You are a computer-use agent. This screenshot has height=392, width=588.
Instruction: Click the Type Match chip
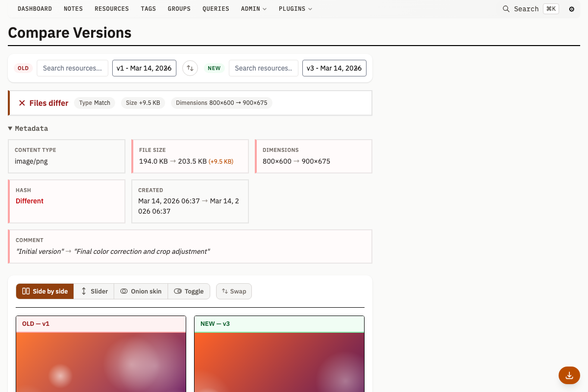94,103
